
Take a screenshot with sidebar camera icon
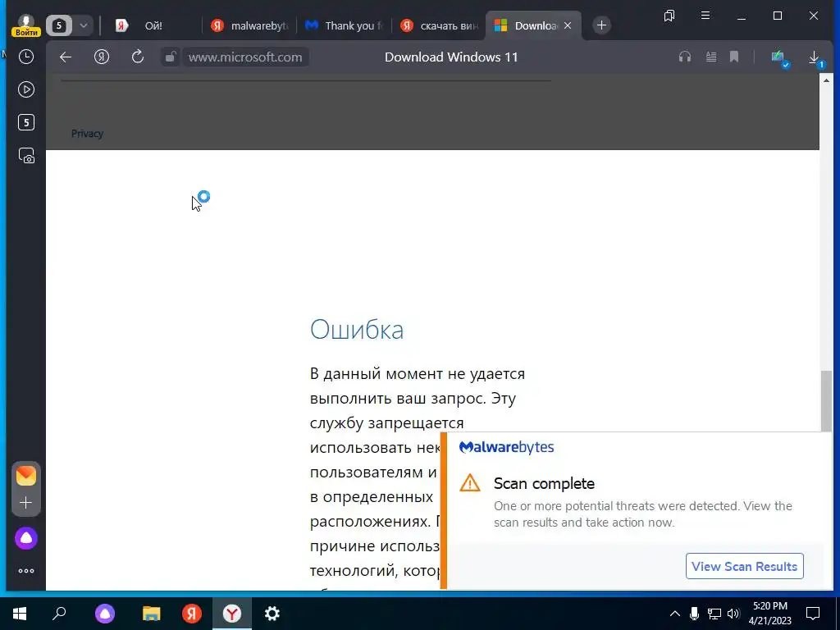[26, 155]
